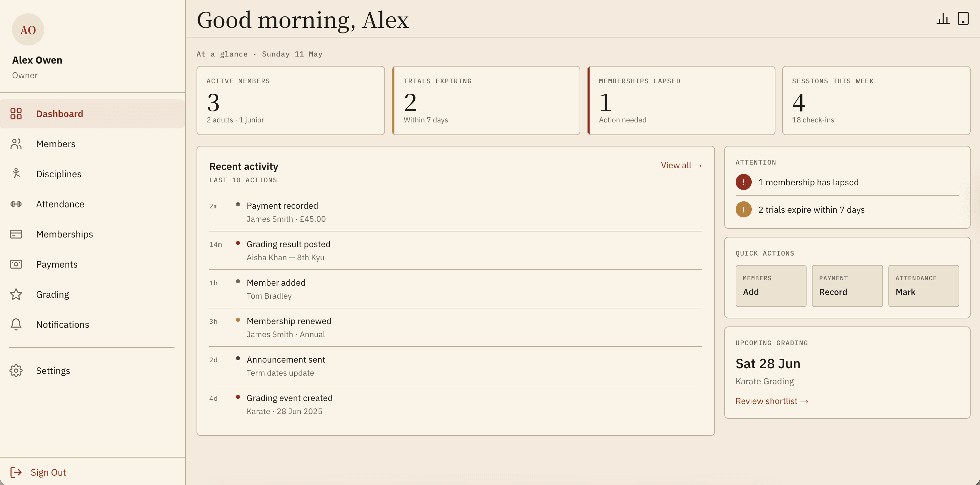Click Payment Record quick action

click(847, 286)
